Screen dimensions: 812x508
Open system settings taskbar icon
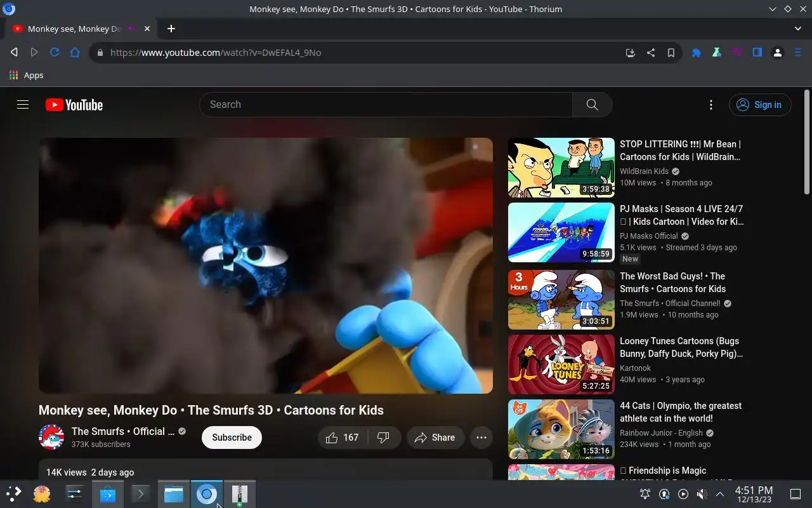click(75, 494)
